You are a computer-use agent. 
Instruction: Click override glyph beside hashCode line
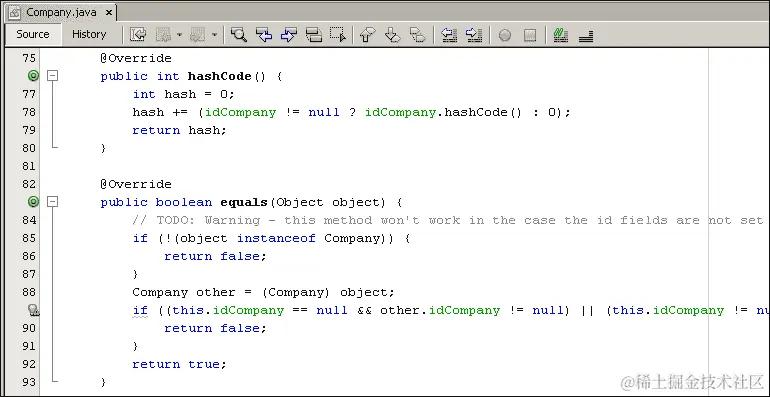click(33, 76)
